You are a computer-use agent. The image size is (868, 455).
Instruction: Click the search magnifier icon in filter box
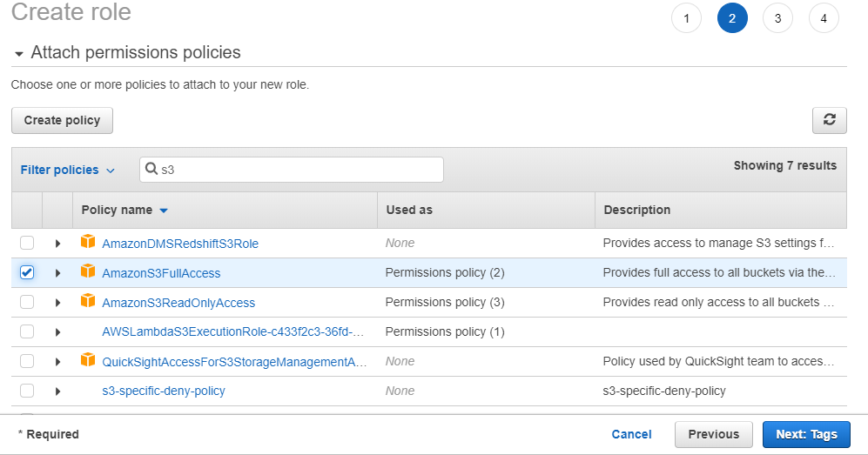click(x=151, y=169)
